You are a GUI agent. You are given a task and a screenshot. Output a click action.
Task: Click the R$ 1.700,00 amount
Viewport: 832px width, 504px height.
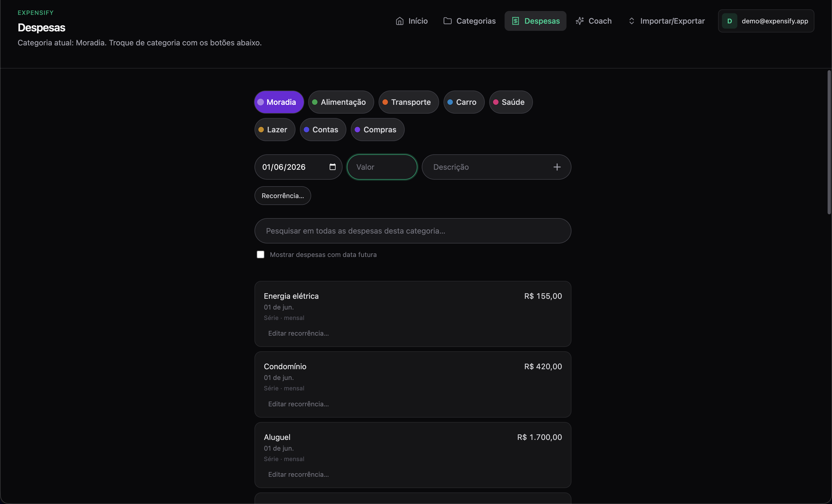(x=540, y=437)
